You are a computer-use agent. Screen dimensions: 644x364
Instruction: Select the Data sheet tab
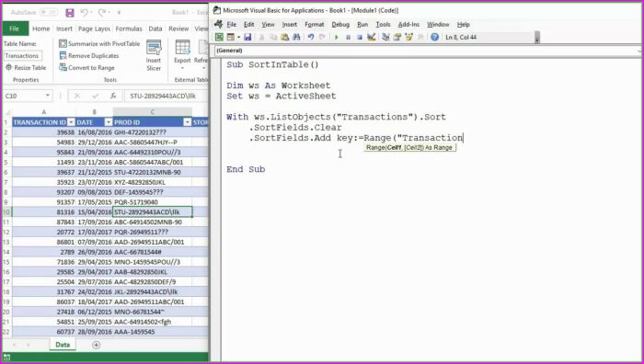click(63, 345)
